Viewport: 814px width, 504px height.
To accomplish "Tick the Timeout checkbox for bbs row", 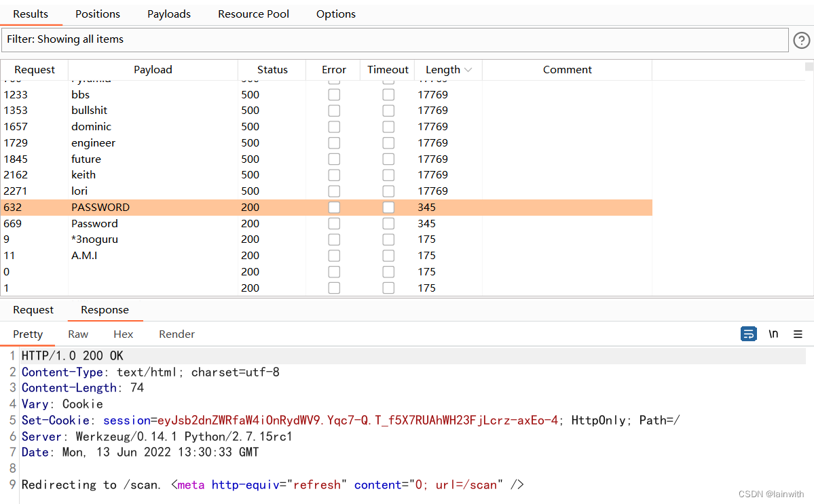I will (x=388, y=95).
